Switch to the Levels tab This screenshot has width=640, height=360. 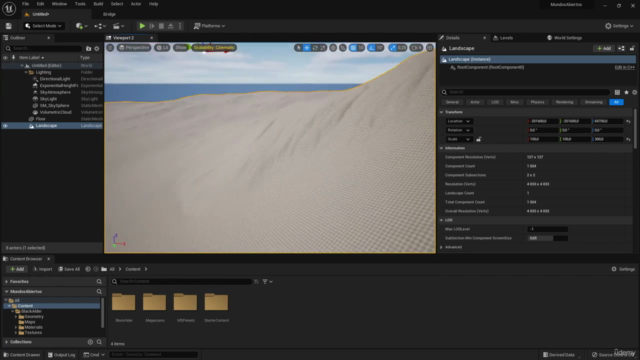tap(505, 38)
